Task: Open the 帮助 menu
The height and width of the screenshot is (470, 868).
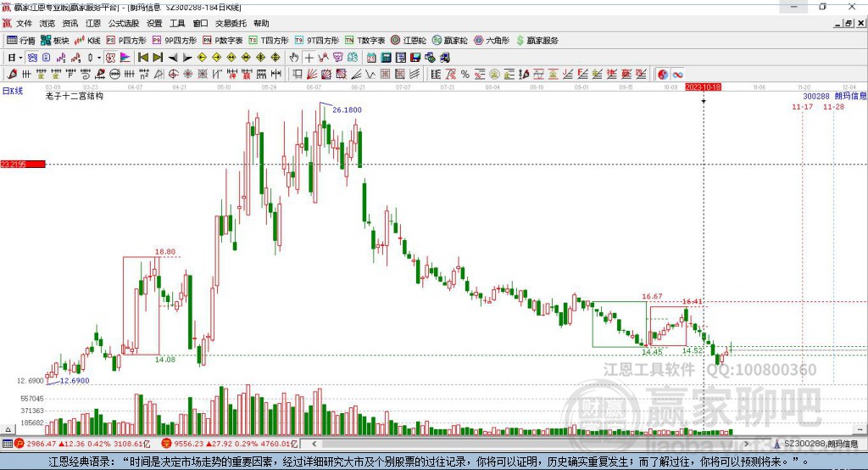Action: click(x=261, y=23)
